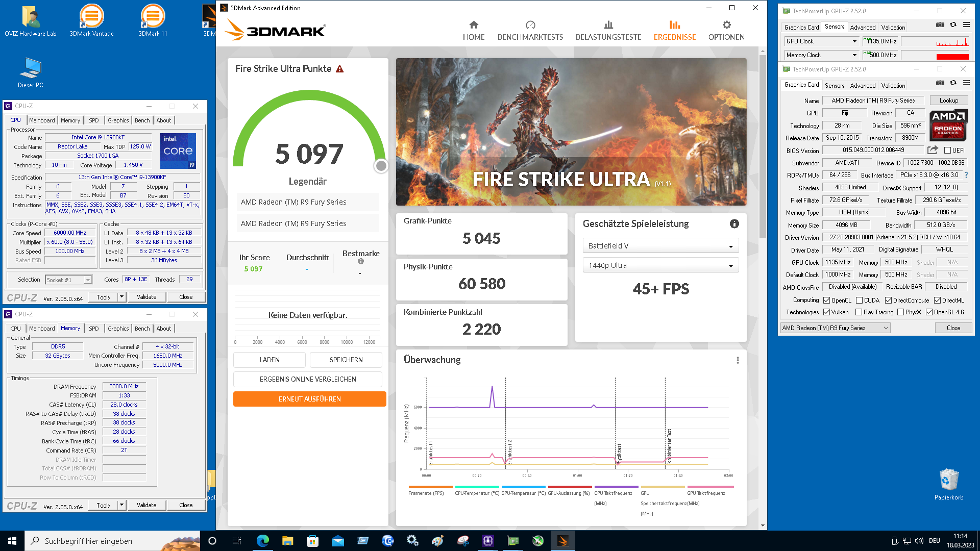Open the Socket #1 selection dropdown in CPU-Z

[68, 280]
